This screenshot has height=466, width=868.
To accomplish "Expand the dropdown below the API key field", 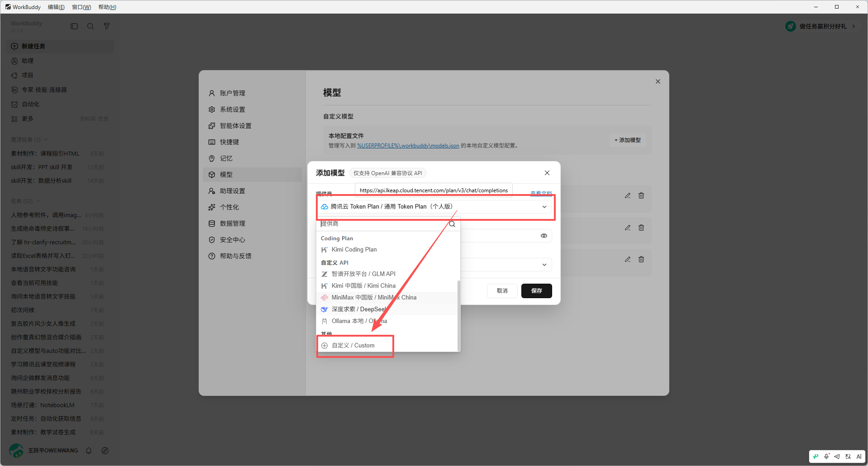I will click(x=544, y=265).
